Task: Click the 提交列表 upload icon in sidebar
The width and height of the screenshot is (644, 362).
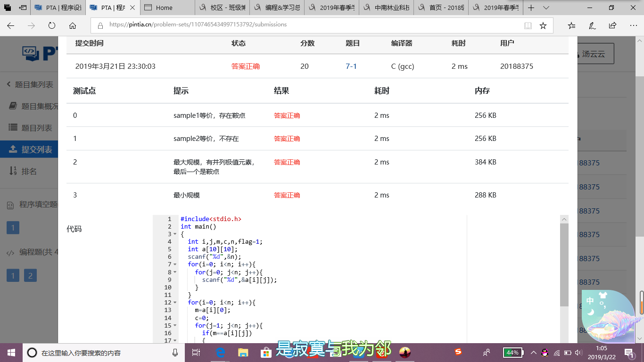Action: coord(13,149)
